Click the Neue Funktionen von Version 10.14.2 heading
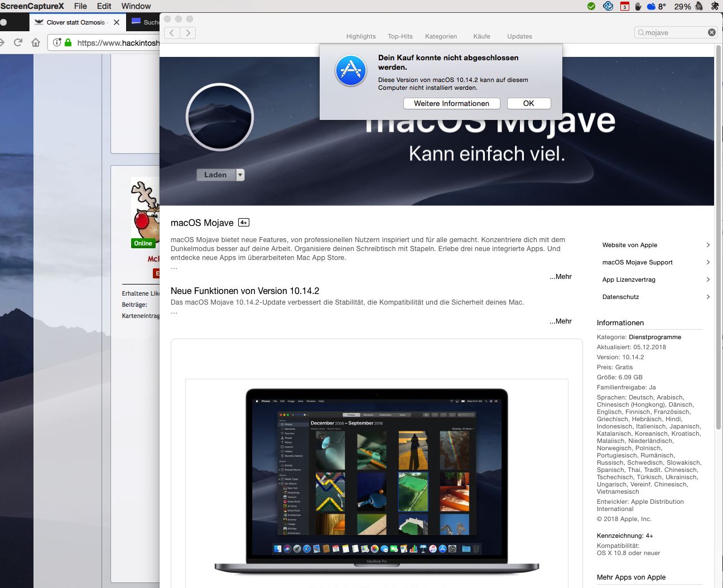The height and width of the screenshot is (588, 723). (245, 291)
